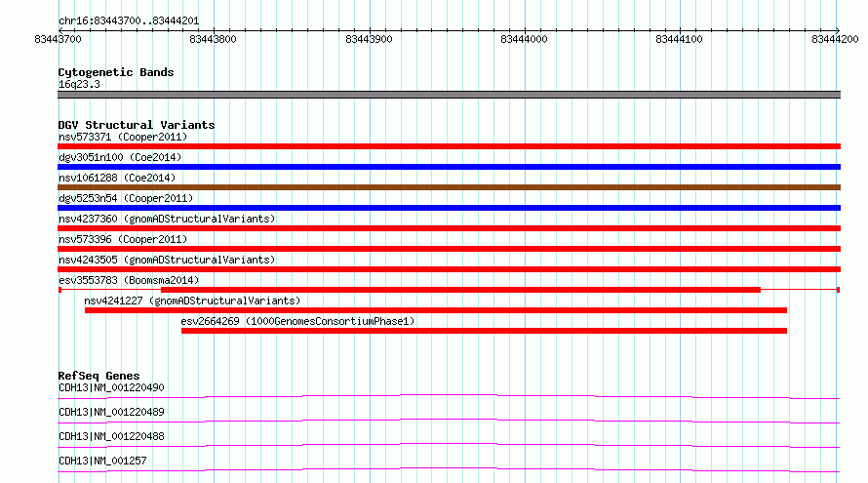Click ruler position 83444000

524,39
